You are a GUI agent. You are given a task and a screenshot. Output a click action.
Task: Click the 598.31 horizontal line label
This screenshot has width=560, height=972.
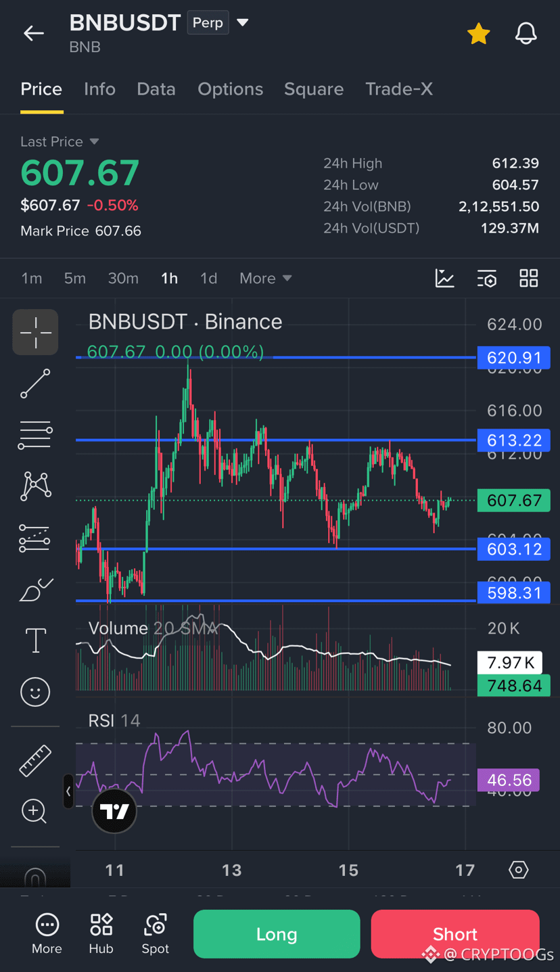click(513, 593)
